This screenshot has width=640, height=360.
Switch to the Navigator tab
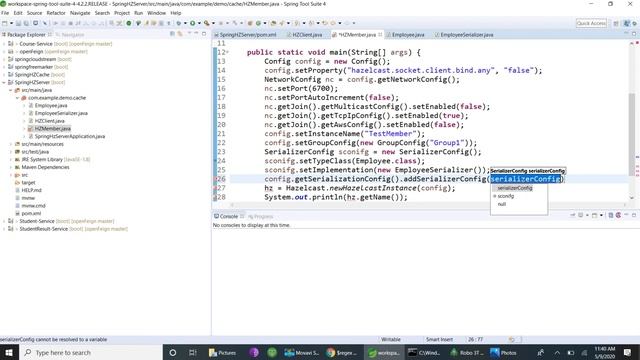pyautogui.click(x=70, y=35)
